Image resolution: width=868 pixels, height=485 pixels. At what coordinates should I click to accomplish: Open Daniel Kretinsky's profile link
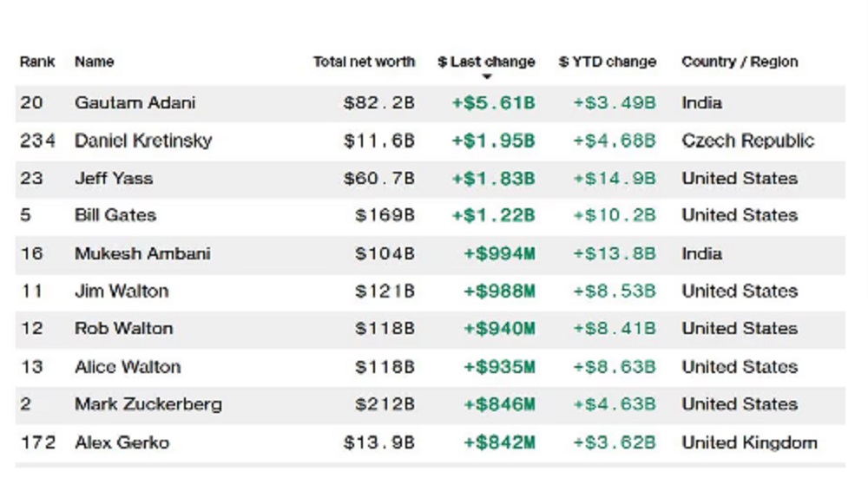point(143,141)
